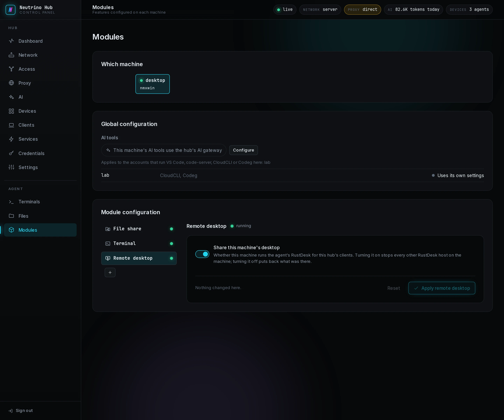Click the "CloudCLI, Codeg" text
Screen dimensions: 504x420
pos(178,176)
